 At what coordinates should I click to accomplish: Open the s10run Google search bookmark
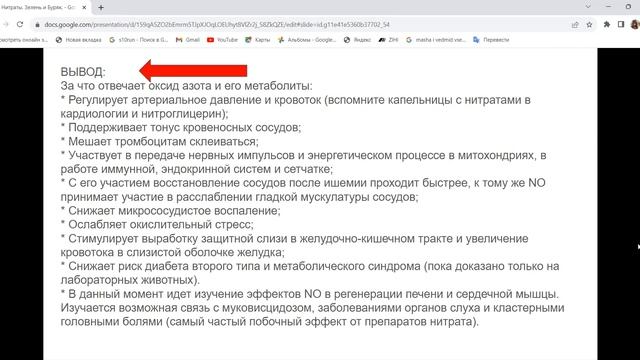click(x=139, y=40)
